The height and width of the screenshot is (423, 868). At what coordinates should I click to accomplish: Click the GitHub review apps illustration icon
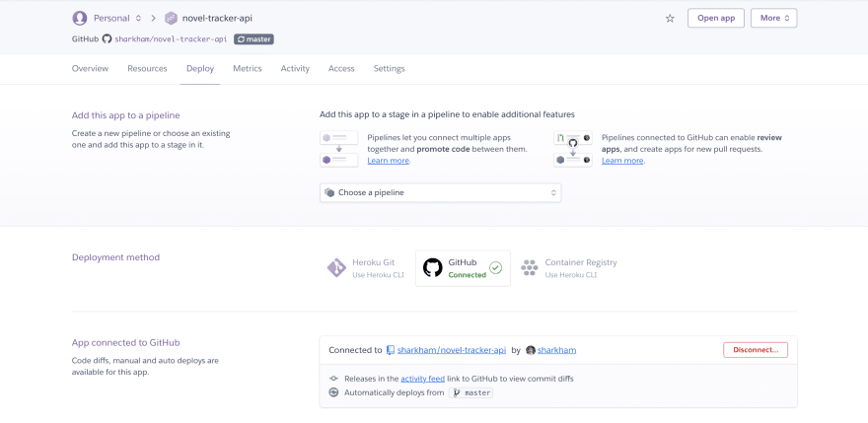pyautogui.click(x=573, y=149)
